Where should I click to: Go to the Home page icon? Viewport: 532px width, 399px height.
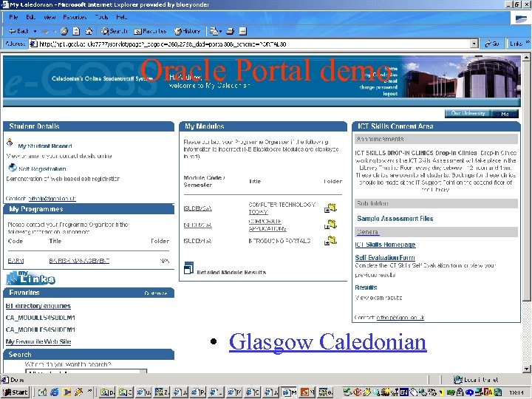(x=89, y=31)
